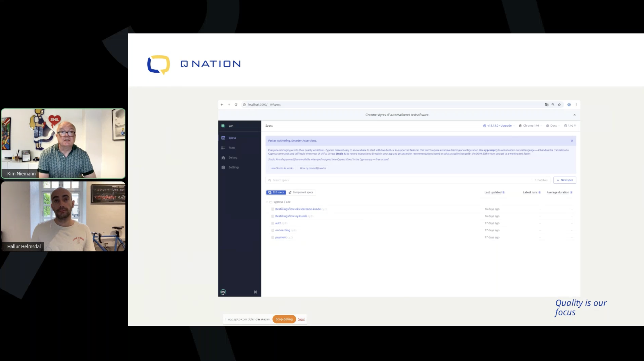Open the Chrome three-dot menu
Viewport: 644px width, 361px height.
[576, 105]
